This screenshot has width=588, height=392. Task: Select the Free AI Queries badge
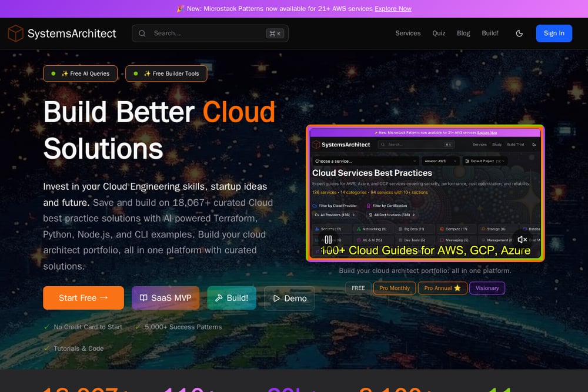80,73
